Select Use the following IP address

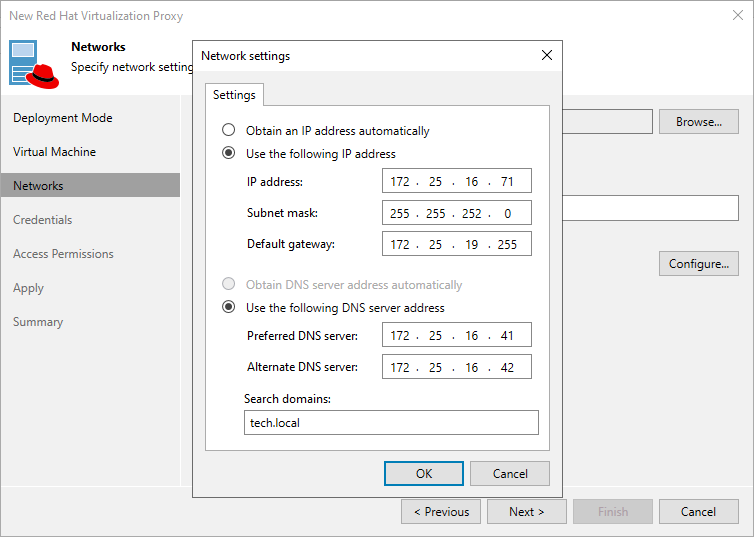click(229, 154)
